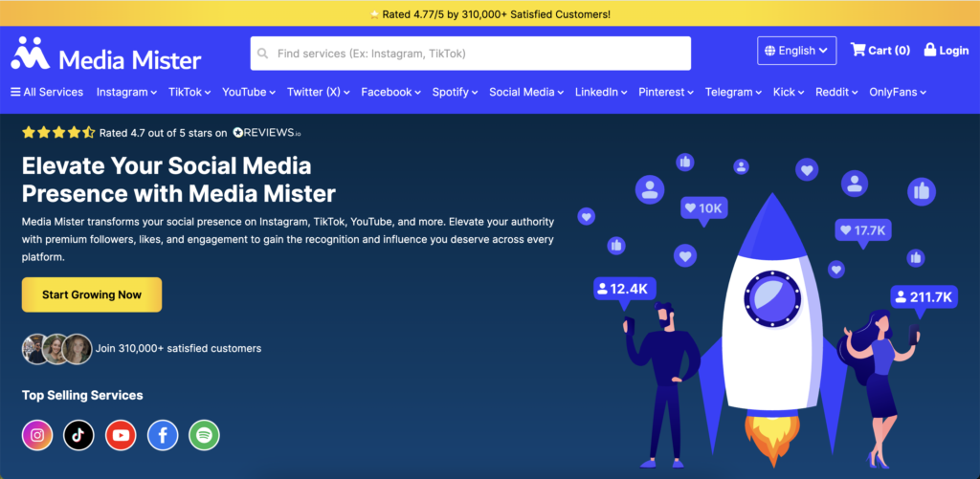The width and height of the screenshot is (980, 479).
Task: Open the TikTok top selling service icon
Action: 79,435
